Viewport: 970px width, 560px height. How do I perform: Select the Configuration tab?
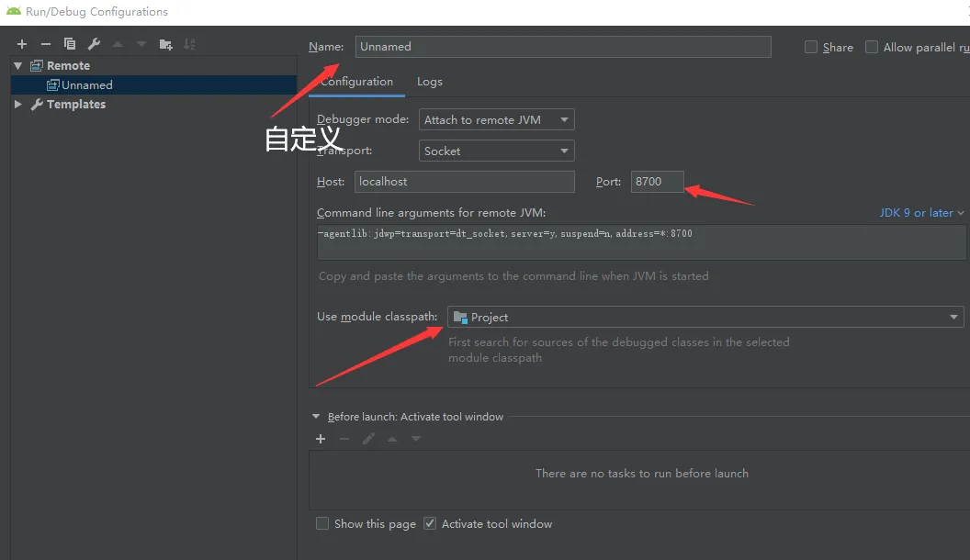click(x=356, y=82)
